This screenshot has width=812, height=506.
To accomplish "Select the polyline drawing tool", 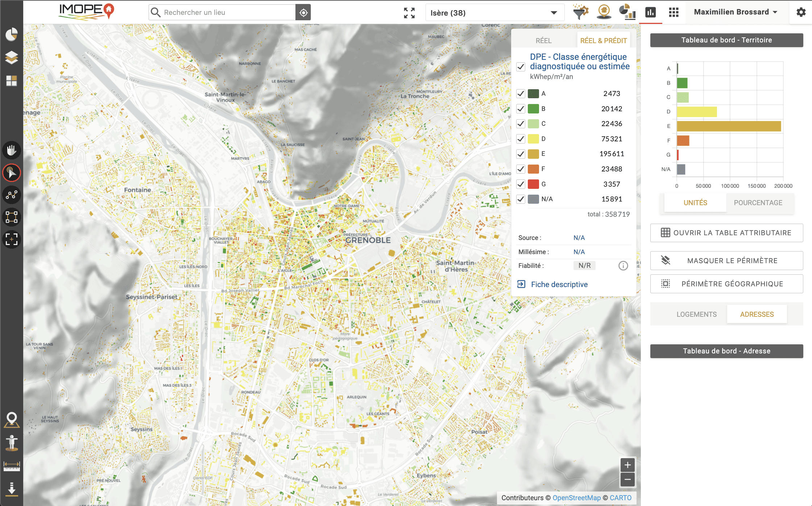I will coord(12,195).
